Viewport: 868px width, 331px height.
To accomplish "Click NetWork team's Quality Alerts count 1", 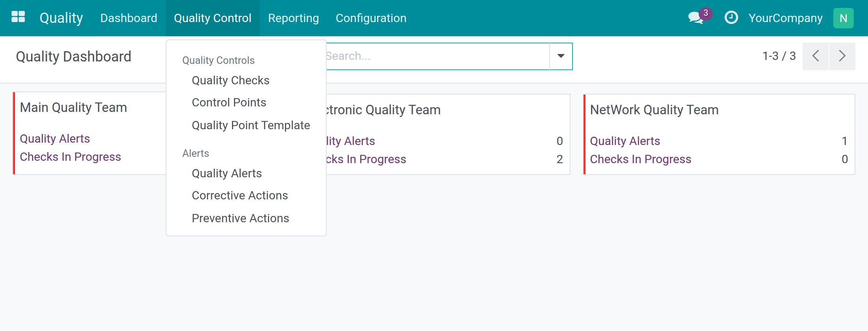I will (844, 141).
